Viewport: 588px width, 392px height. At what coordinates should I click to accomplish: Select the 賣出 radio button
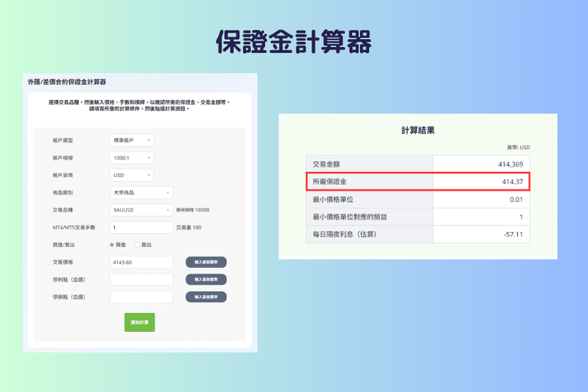(x=137, y=245)
